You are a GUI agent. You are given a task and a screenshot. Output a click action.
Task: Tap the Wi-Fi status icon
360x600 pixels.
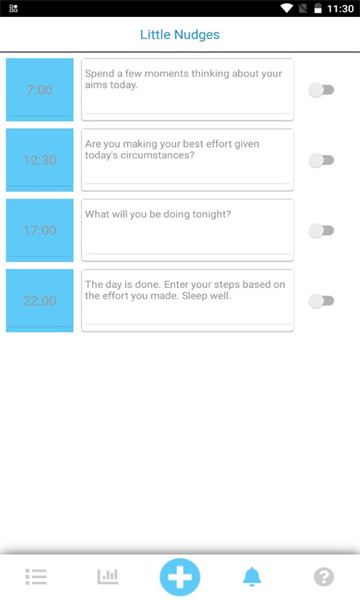(286, 8)
